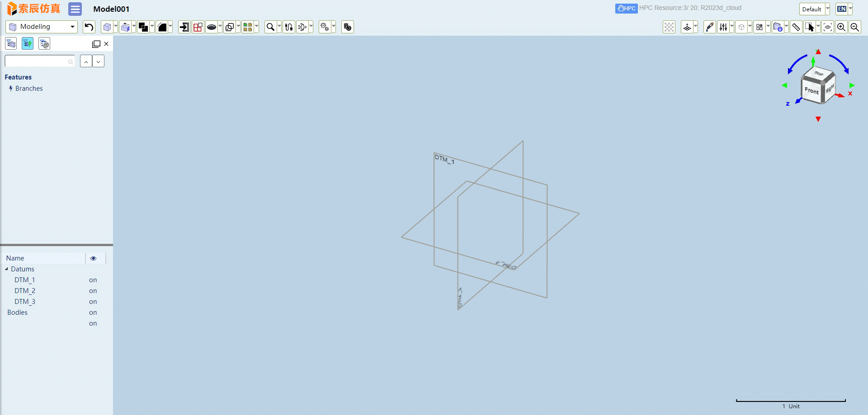Switch to the body tree panel icon

tap(11, 44)
